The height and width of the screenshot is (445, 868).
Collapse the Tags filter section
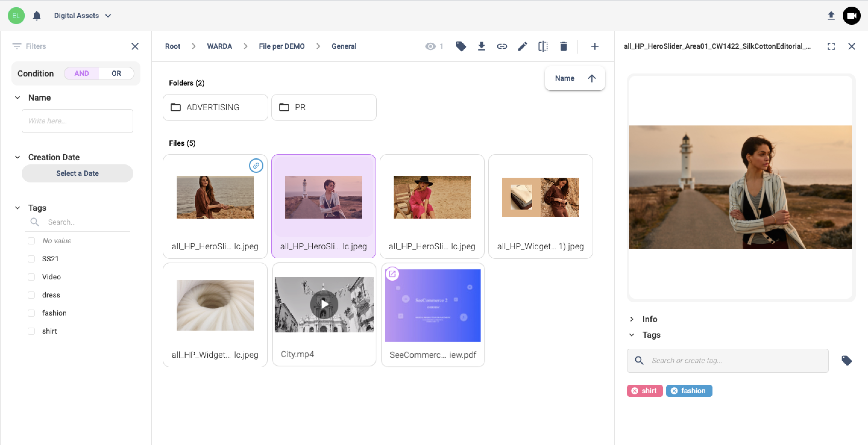17,208
